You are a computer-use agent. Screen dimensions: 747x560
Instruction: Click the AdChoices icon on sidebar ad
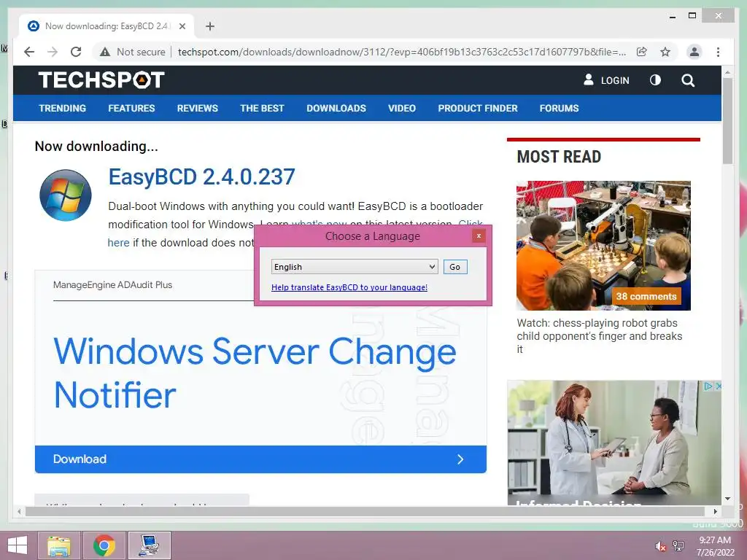click(708, 386)
